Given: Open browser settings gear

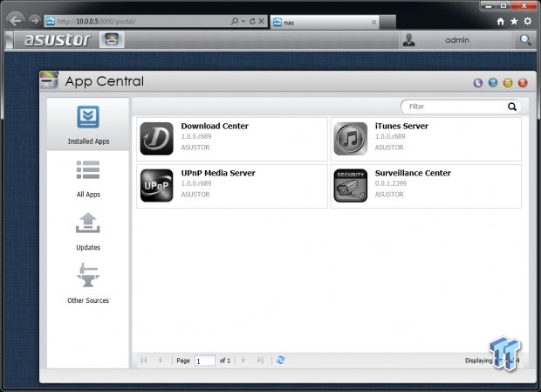Looking at the screenshot, I should (528, 22).
